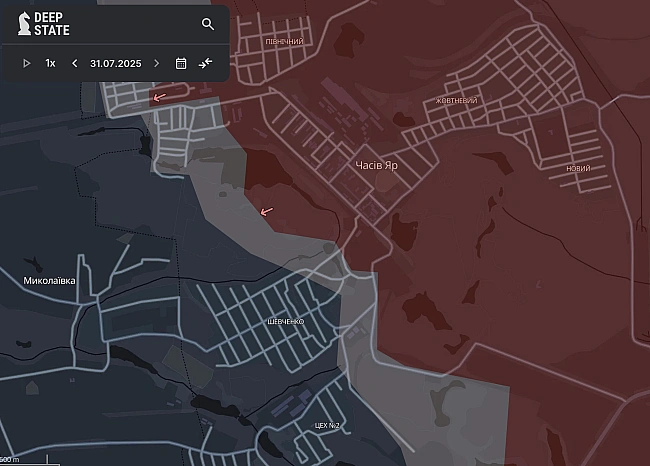This screenshot has height=466, width=650.
Task: Click the ШЕВЧЕНКО district label
Action: click(286, 322)
